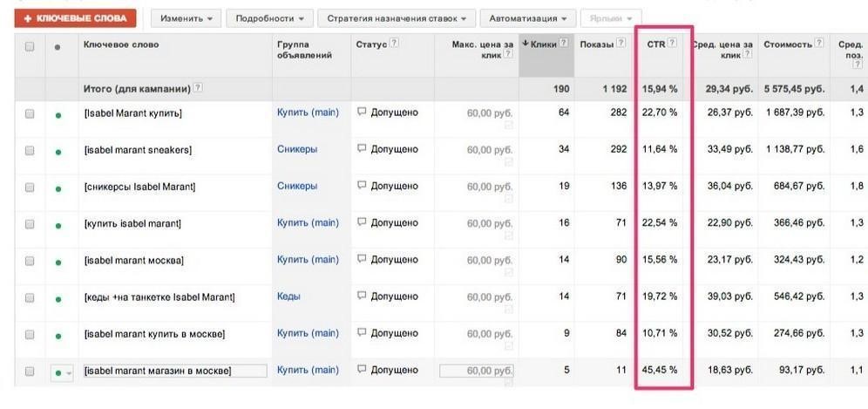
Task: Click help icon next to Клики header
Action: point(564,44)
